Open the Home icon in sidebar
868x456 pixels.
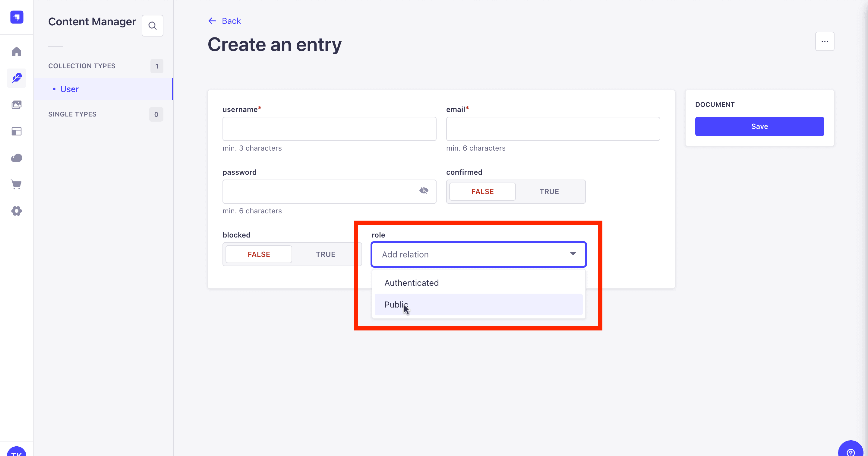pos(17,52)
